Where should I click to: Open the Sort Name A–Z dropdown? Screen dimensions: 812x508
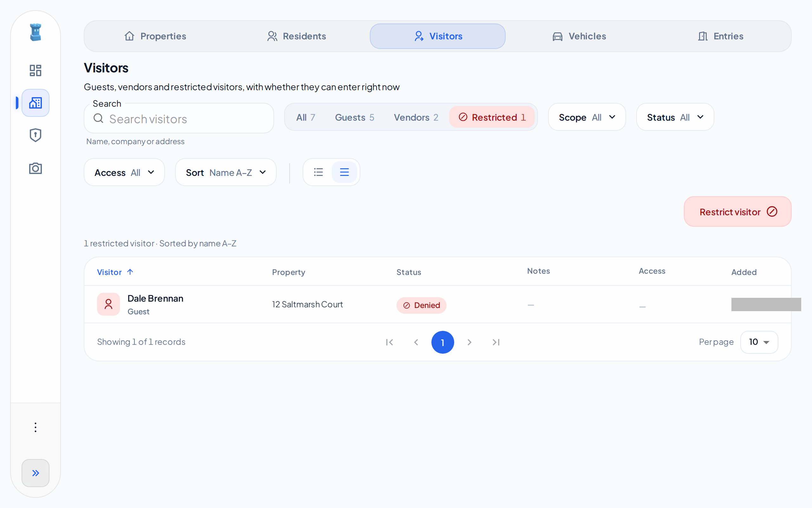pos(226,172)
